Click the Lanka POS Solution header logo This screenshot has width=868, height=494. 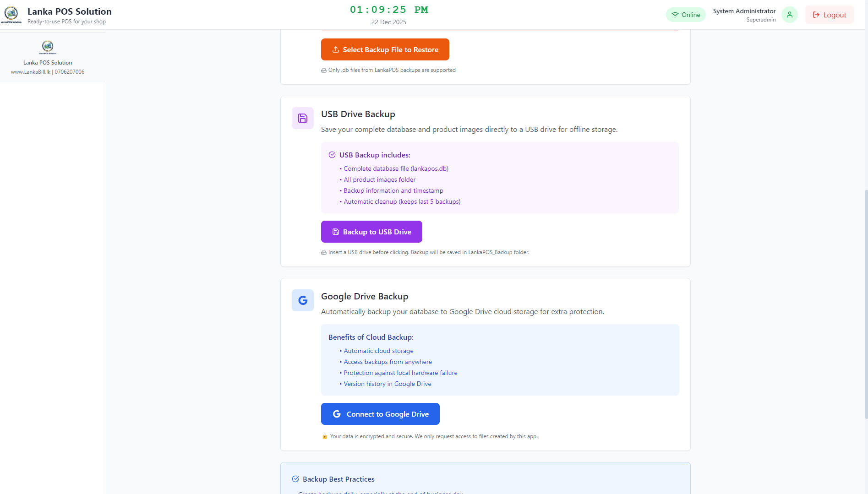coord(11,14)
